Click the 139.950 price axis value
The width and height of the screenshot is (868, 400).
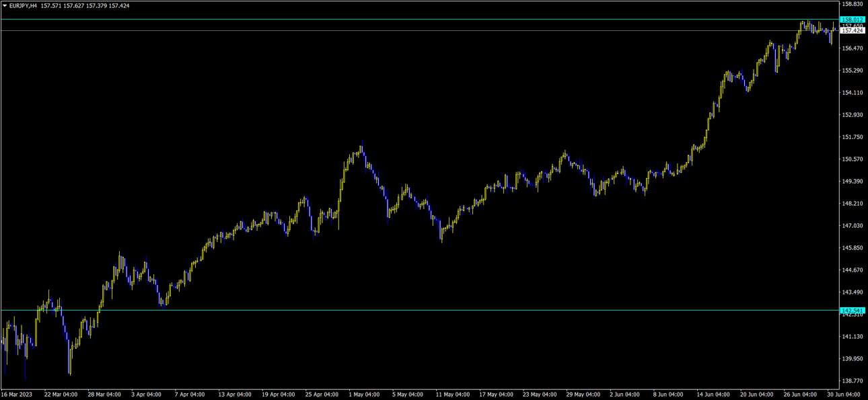click(853, 359)
